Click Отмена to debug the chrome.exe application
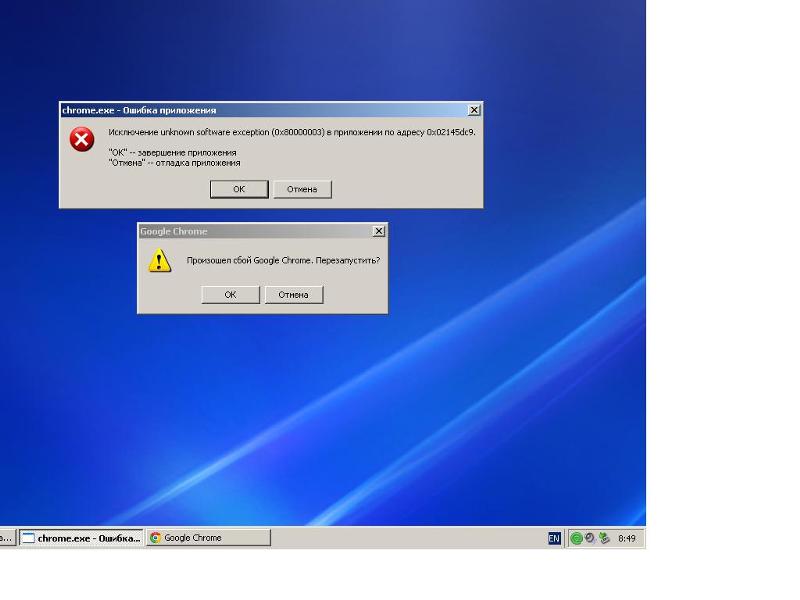This screenshot has height=600, width=800. [x=302, y=189]
